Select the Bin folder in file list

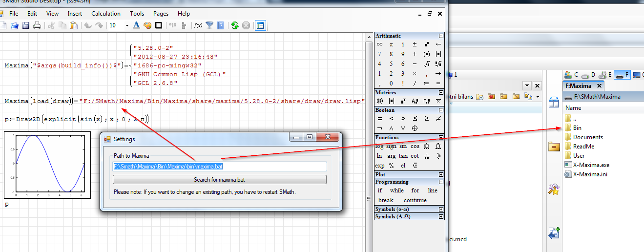tap(577, 128)
